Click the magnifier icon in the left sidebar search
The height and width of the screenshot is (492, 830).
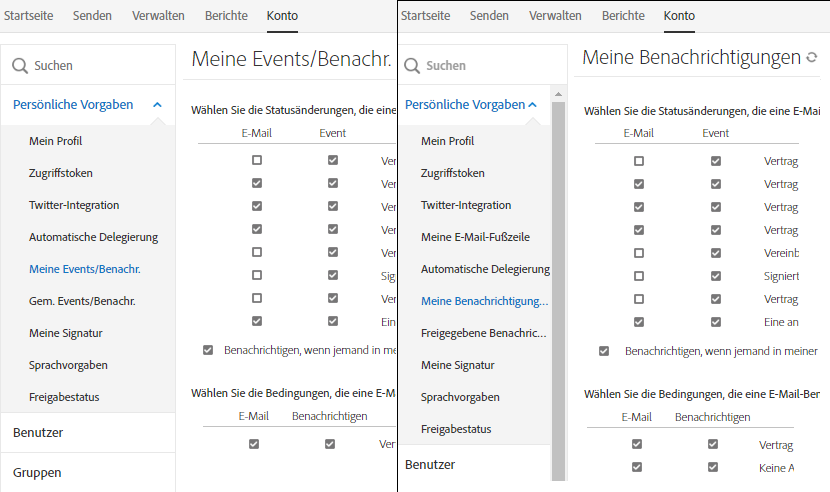tap(19, 65)
